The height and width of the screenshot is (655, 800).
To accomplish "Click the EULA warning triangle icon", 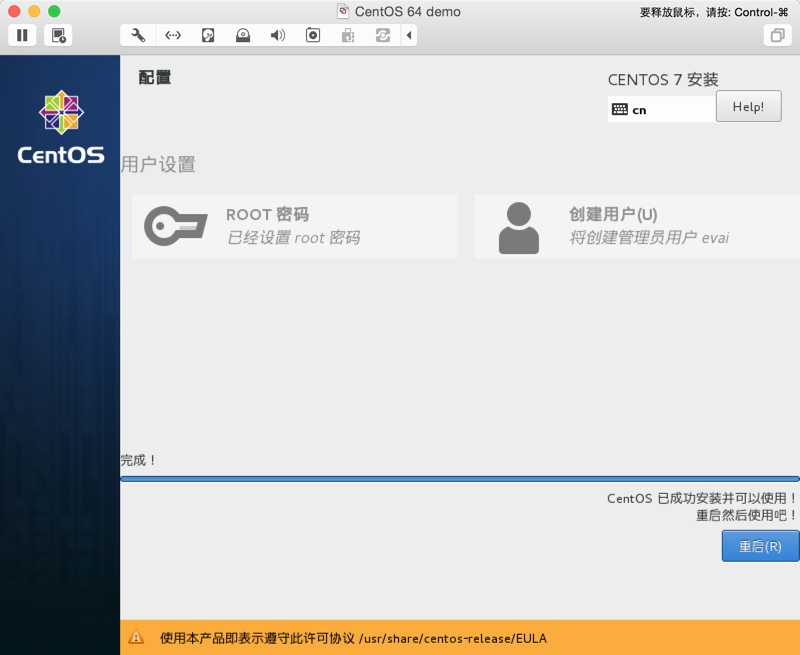I will 136,638.
